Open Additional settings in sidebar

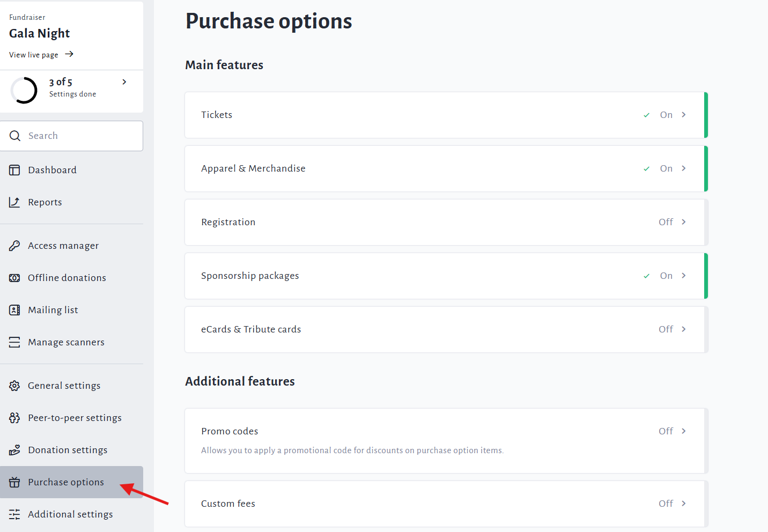click(70, 514)
